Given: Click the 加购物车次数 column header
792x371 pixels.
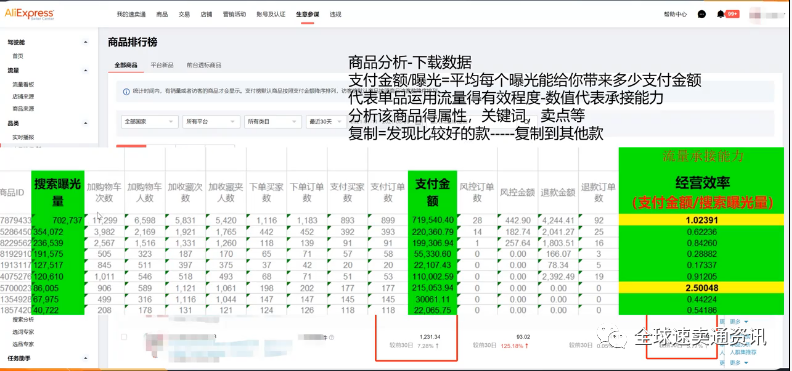Looking at the screenshot, I should tap(104, 193).
